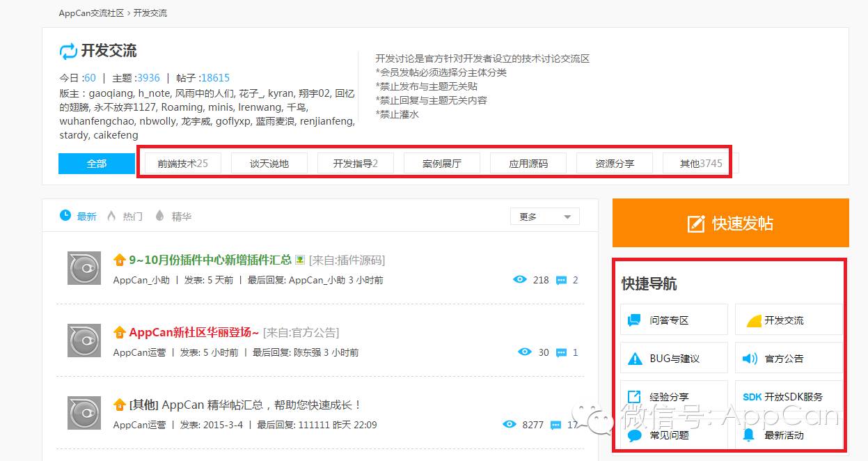Click speech bubble icon for 常见问题
Image resolution: width=868 pixels, height=461 pixels.
click(634, 436)
